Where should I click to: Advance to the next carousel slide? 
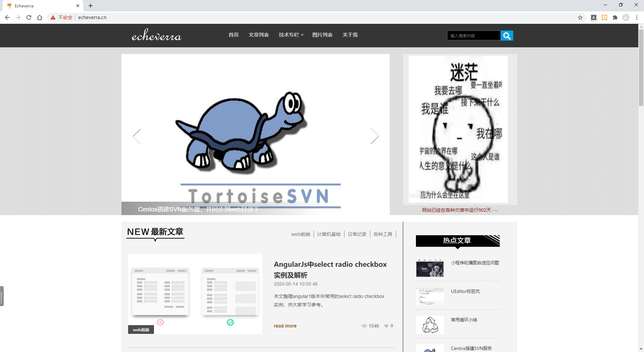374,136
